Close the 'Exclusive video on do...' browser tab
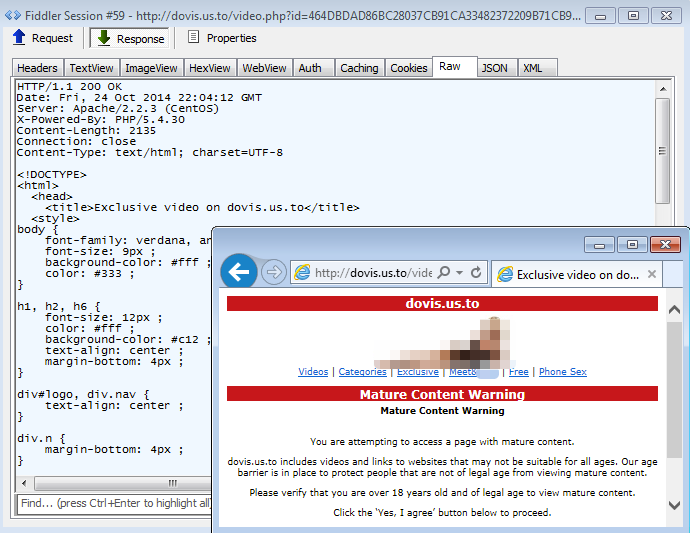Image resolution: width=690 pixels, height=533 pixels. (x=651, y=273)
